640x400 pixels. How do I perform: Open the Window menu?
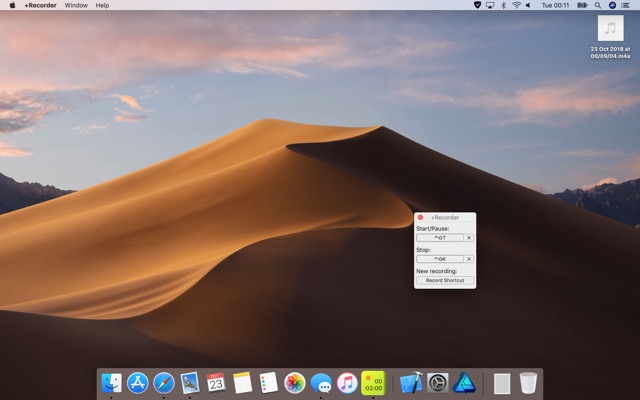point(76,5)
